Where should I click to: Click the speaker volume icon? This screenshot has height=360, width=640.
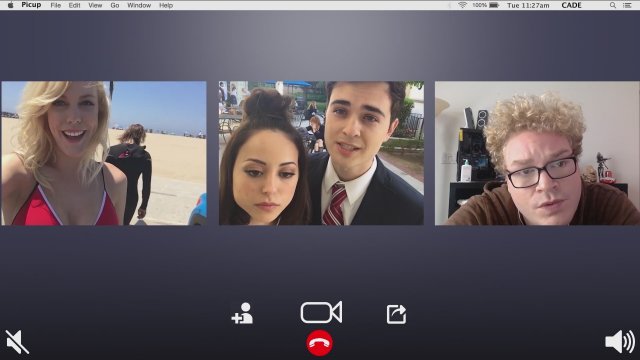(x=620, y=341)
